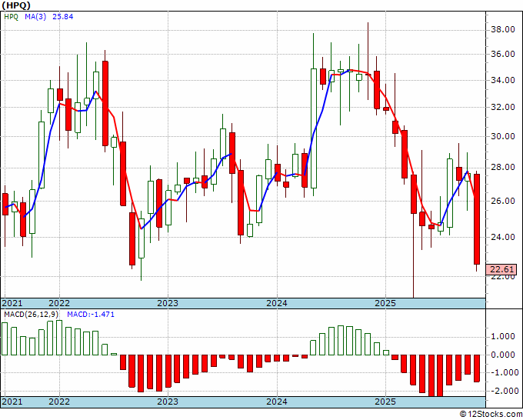This screenshot has width=523, height=420.
Task: Click the 2021 label on MACD timeline
Action: [12, 402]
